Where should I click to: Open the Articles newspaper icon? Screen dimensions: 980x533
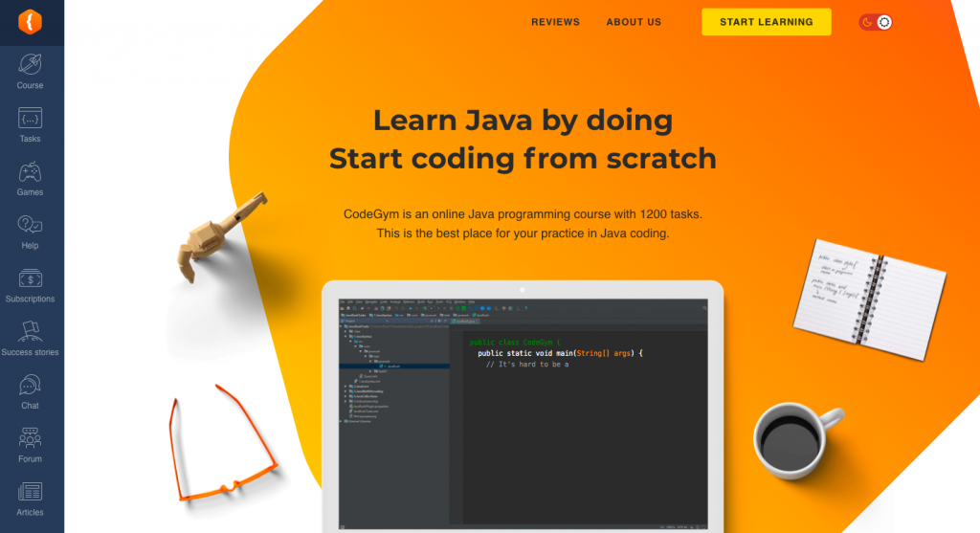(x=31, y=492)
